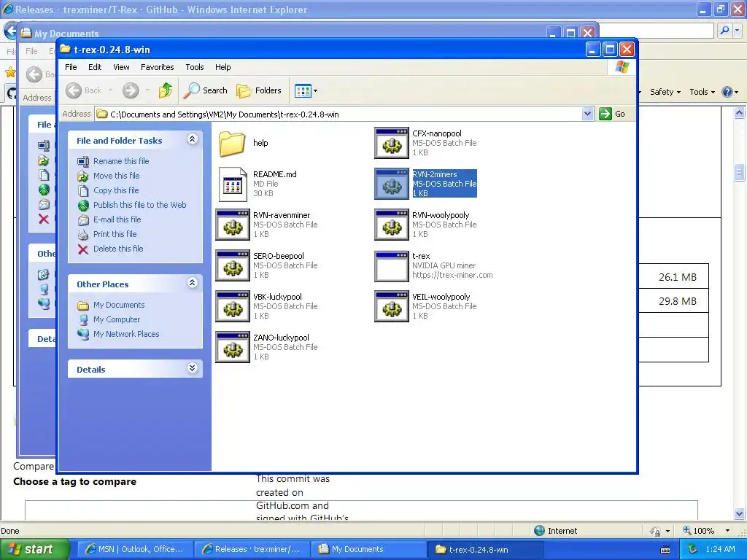Open the Favorites menu
Image resolution: width=747 pixels, height=560 pixels.
[158, 67]
